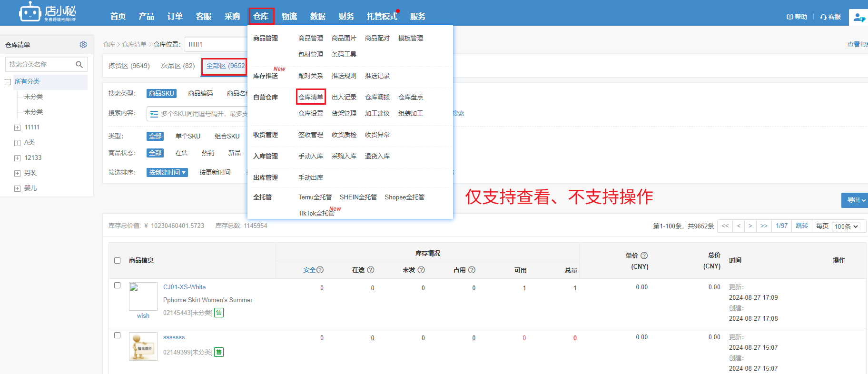Open the sssssss product thumbnail
This screenshot has height=374, width=868.
tap(143, 346)
